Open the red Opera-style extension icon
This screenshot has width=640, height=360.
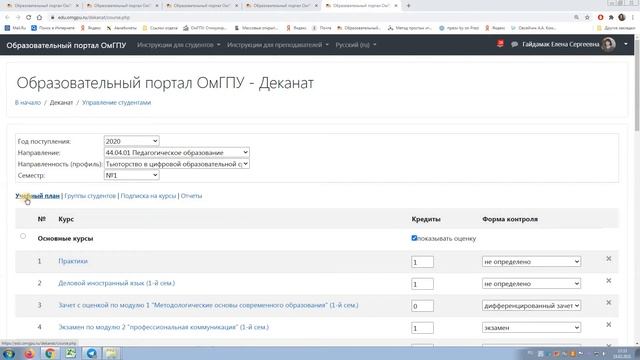[600, 18]
